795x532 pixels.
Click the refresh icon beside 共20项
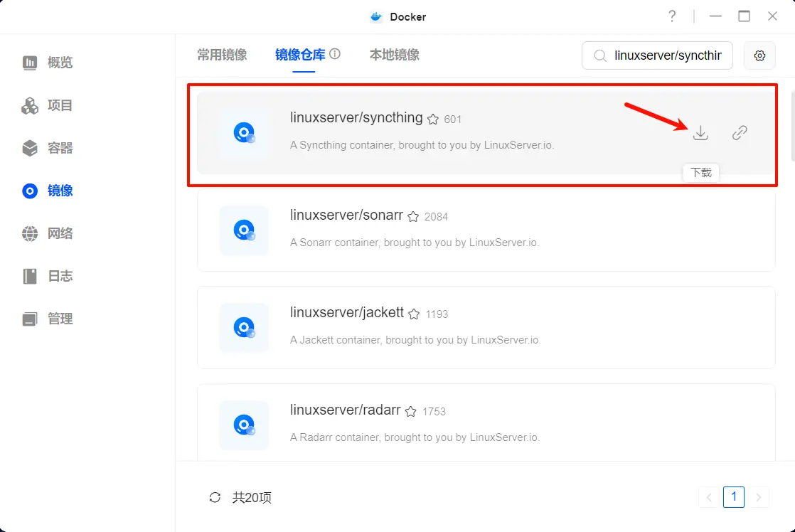(215, 497)
